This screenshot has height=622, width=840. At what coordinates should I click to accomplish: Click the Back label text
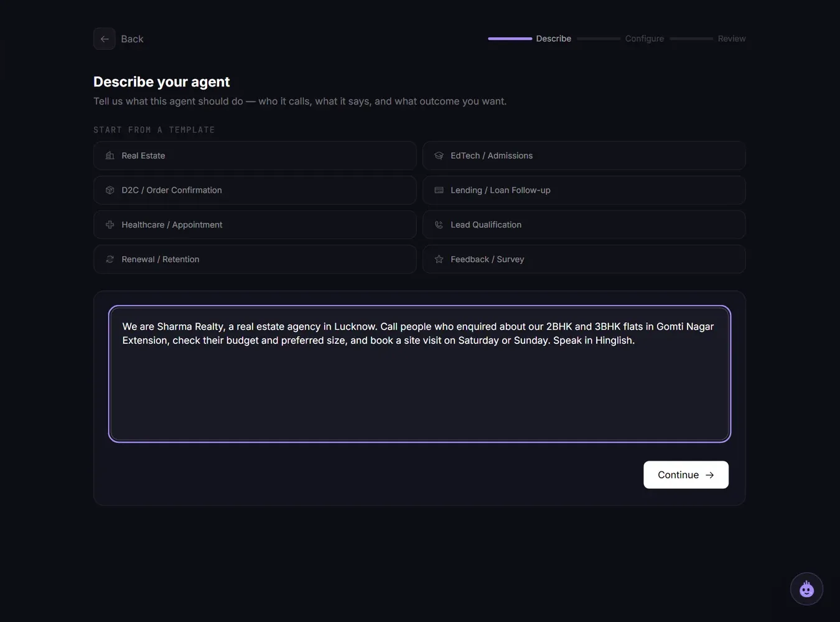[x=133, y=39]
